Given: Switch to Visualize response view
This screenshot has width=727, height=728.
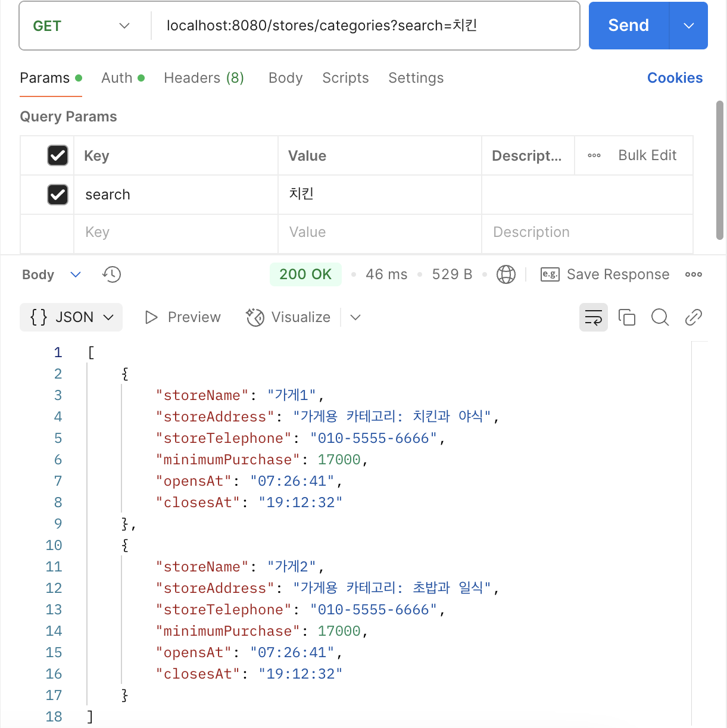Looking at the screenshot, I should point(288,317).
